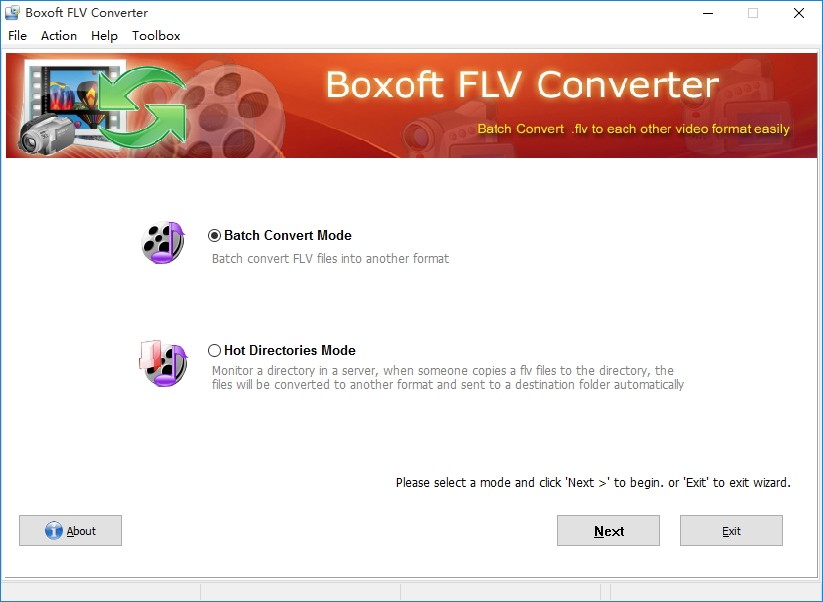Open the About dialog button
Screen dimensions: 823x602
(x=70, y=531)
